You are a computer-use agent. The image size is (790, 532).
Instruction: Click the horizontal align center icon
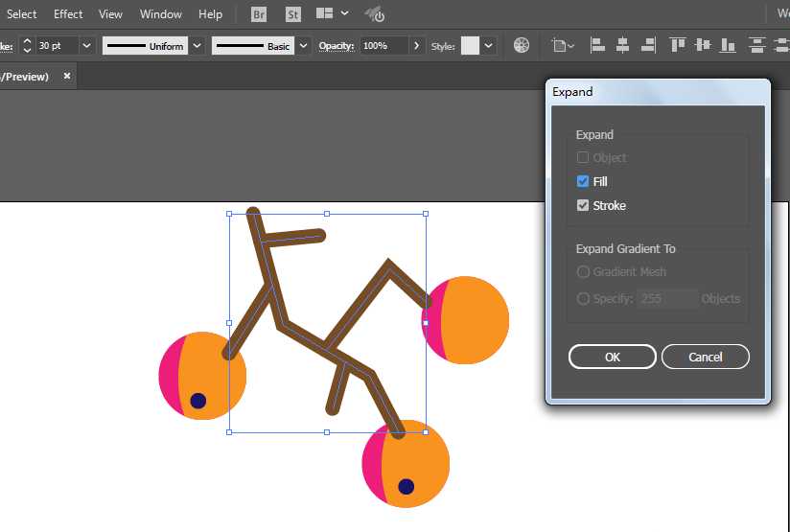pos(623,45)
